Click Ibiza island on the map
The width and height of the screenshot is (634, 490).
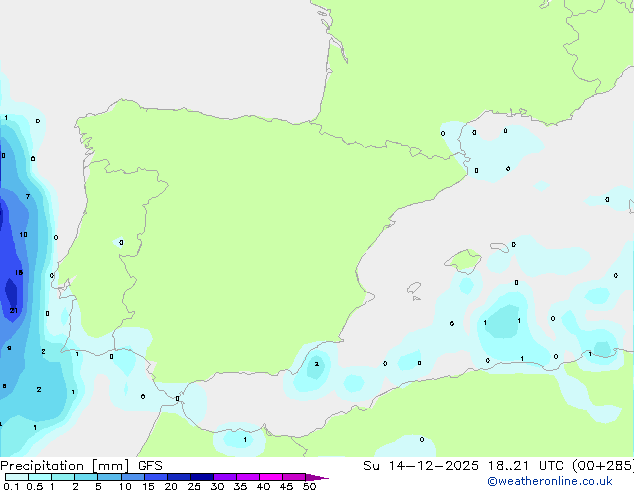pos(414,288)
